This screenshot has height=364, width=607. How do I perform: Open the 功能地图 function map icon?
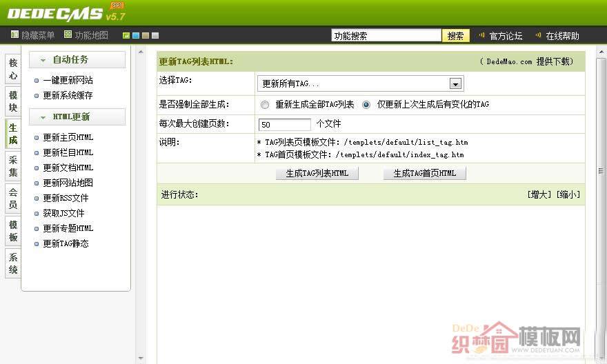(x=68, y=35)
